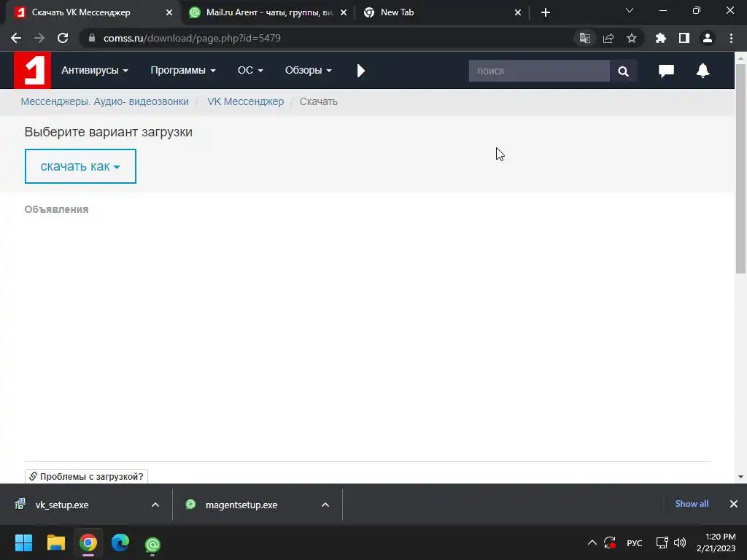Switch to the Скачать VK Мессенджер tab

(x=90, y=12)
